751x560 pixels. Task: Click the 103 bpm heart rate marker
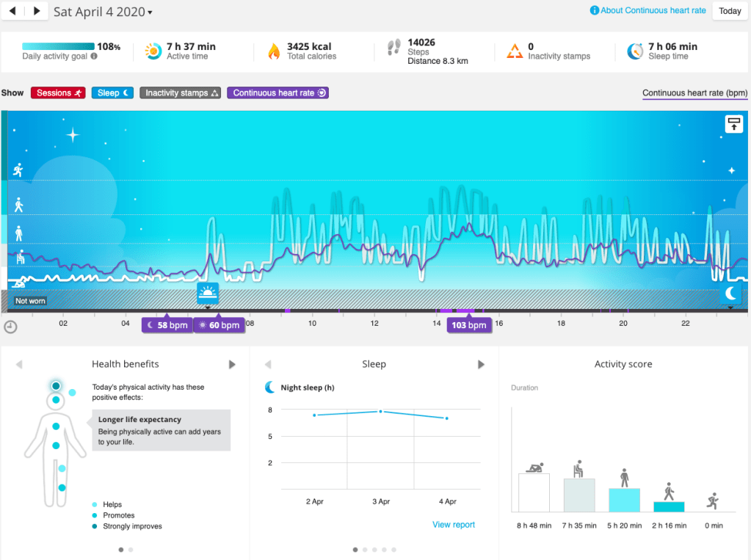469,325
